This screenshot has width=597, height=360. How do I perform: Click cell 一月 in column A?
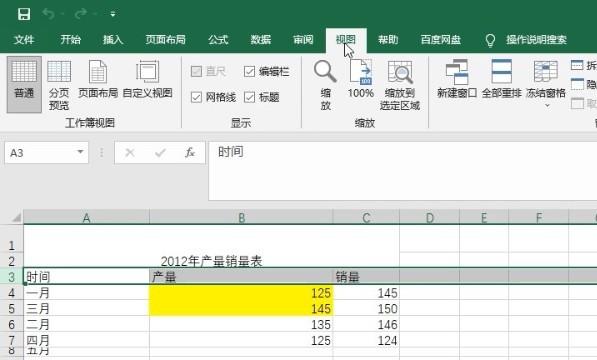pyautogui.click(x=86, y=293)
